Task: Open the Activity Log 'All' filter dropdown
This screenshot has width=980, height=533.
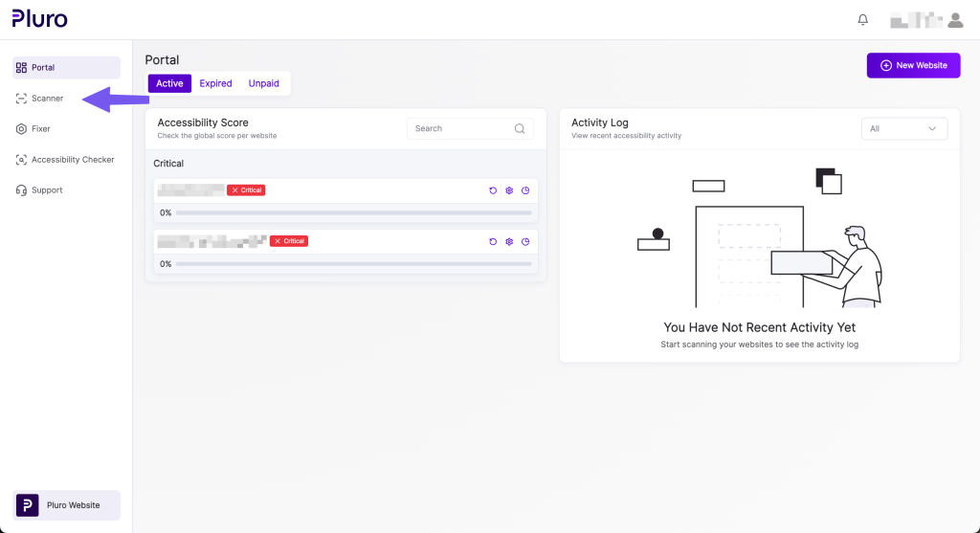Action: pyautogui.click(x=903, y=128)
